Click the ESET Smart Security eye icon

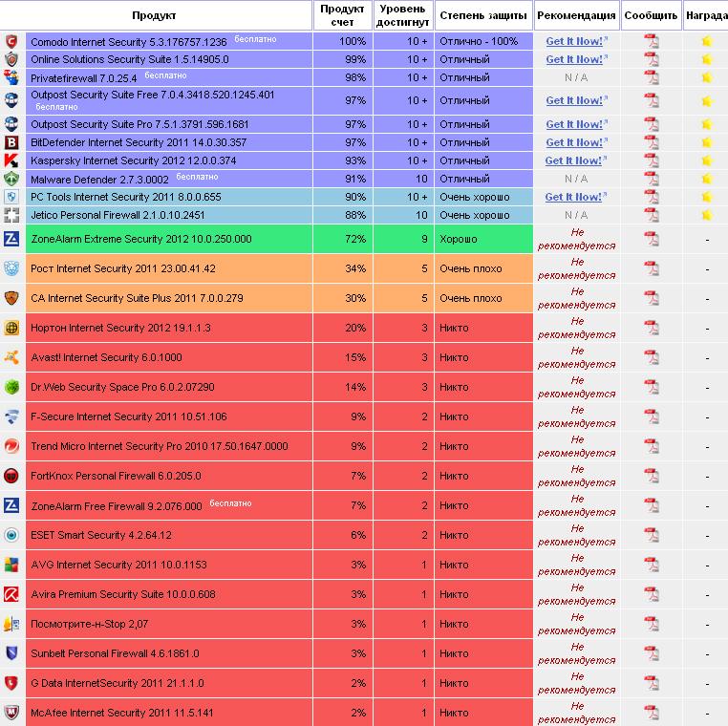11,535
